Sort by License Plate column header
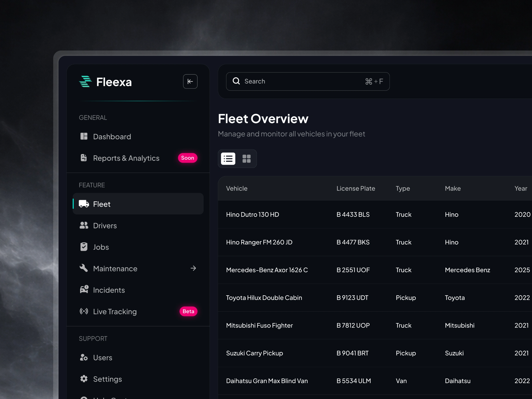 [x=355, y=188]
